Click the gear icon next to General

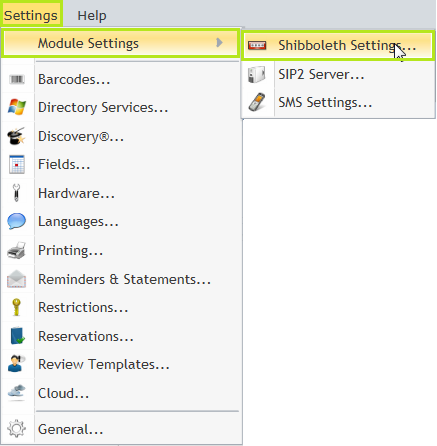pyautogui.click(x=16, y=429)
